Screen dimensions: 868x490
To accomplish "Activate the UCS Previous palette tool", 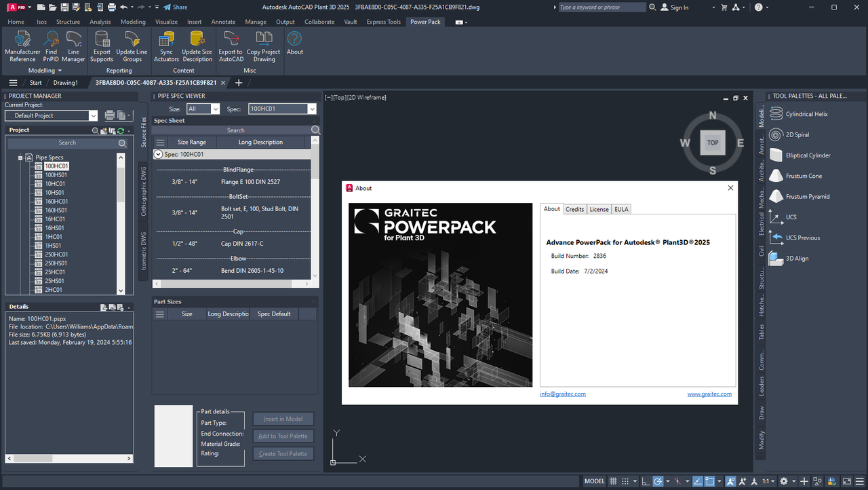I will [x=795, y=238].
